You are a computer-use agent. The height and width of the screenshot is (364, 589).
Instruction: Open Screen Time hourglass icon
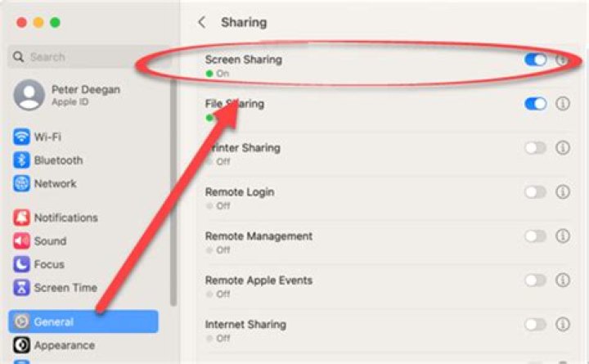(x=21, y=288)
